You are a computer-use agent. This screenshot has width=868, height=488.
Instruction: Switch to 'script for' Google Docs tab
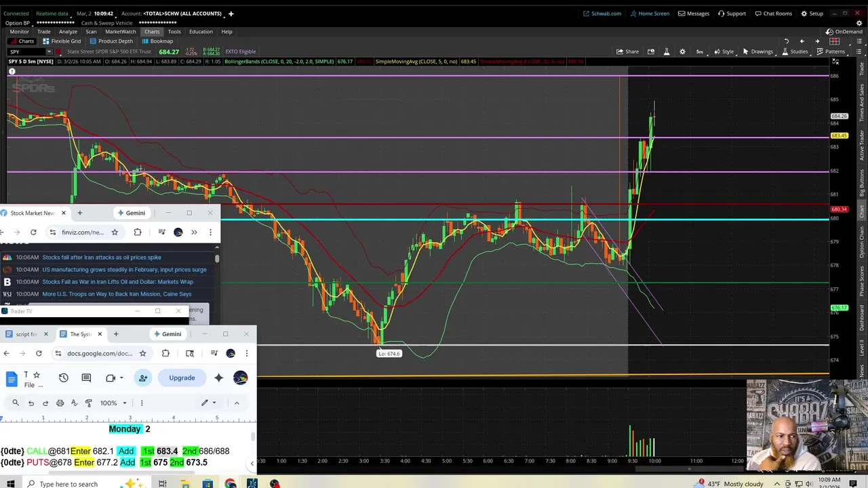(x=26, y=334)
